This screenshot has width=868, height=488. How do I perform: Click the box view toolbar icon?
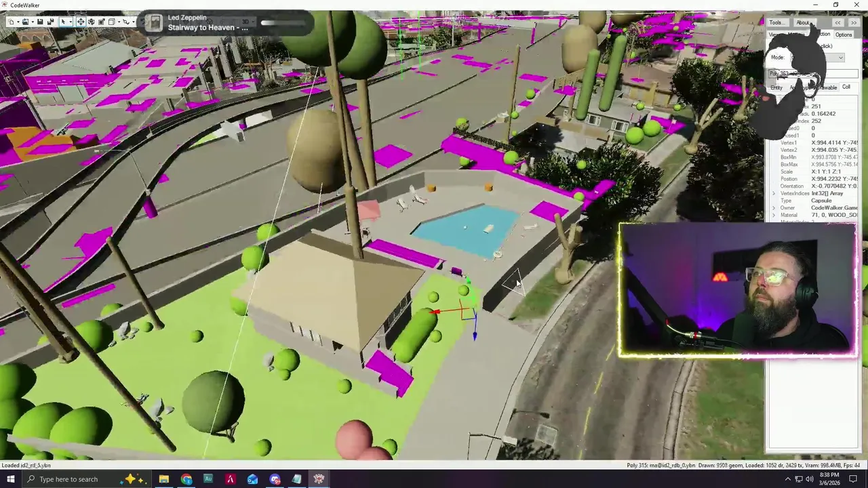(x=112, y=22)
